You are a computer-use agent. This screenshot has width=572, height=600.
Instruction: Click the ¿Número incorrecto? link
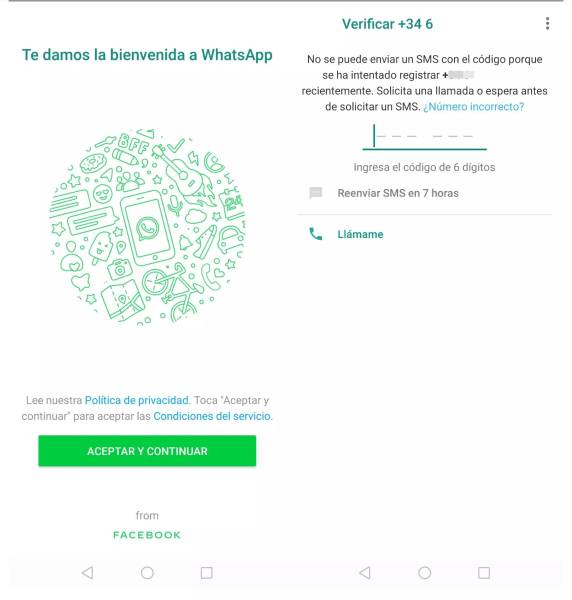pyautogui.click(x=474, y=106)
